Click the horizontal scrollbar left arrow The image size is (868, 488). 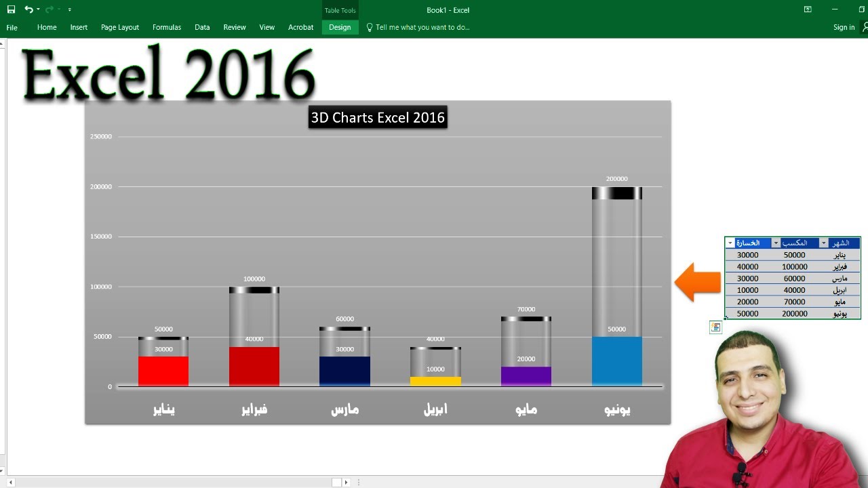click(10, 483)
